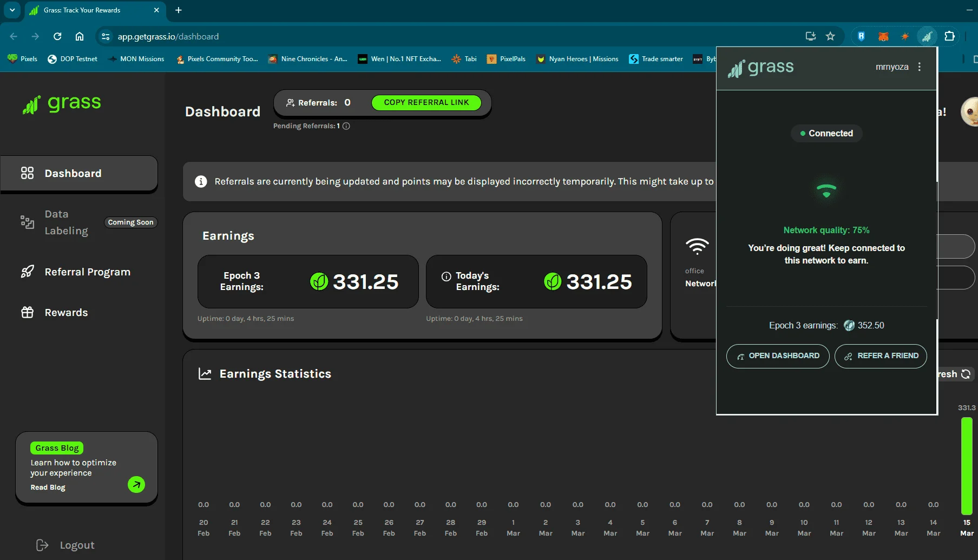Click Logout in the sidebar
Viewport: 978px width, 560px height.
pyautogui.click(x=65, y=545)
